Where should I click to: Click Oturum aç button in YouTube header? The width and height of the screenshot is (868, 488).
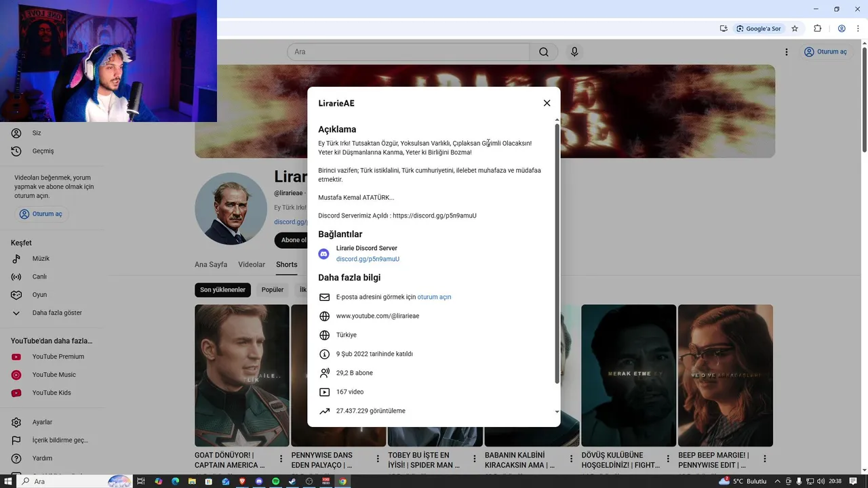(x=826, y=52)
